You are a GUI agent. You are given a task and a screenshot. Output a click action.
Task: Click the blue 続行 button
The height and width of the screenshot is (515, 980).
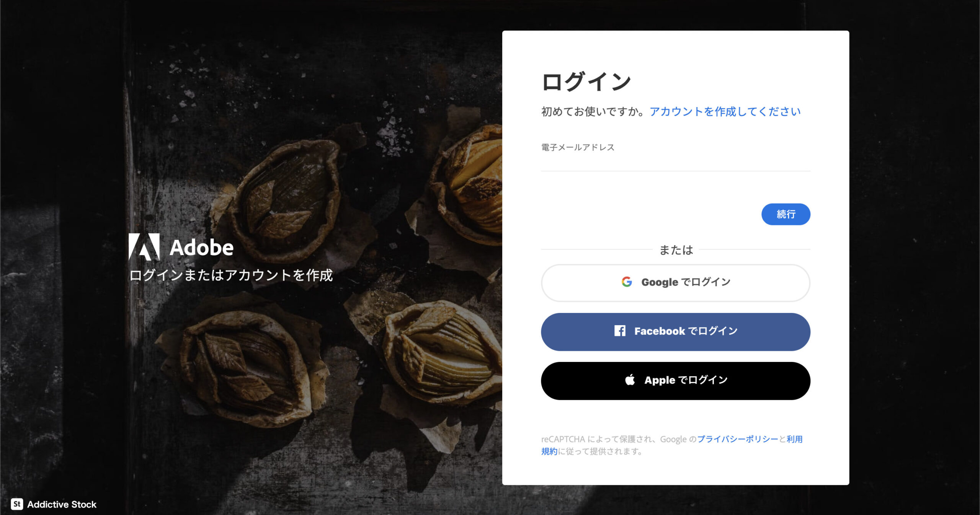coord(786,214)
